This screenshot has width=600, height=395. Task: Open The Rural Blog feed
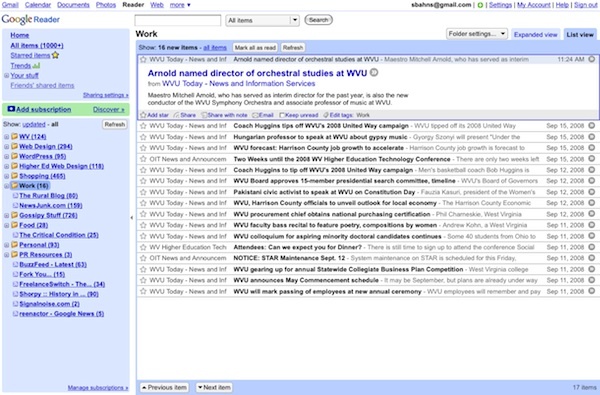tap(49, 196)
